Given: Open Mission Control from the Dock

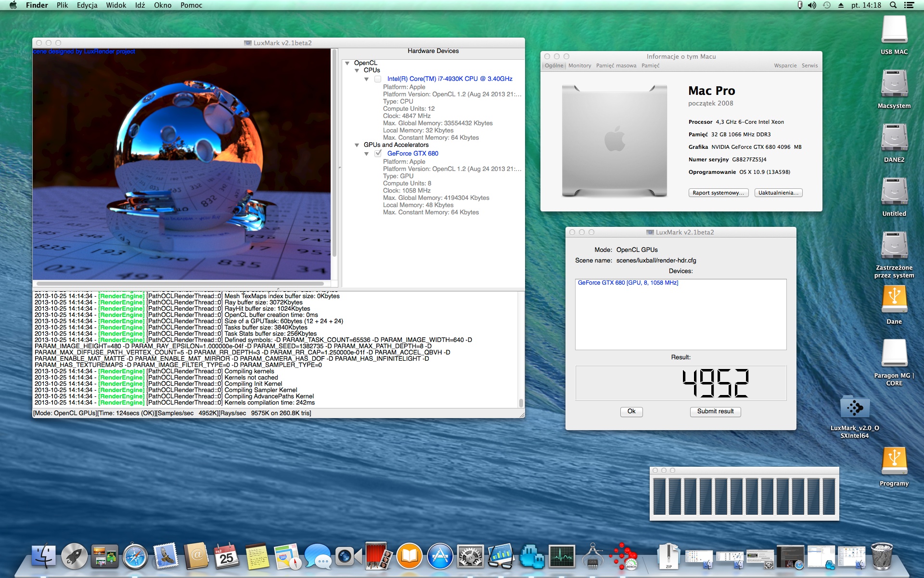Looking at the screenshot, I should pyautogui.click(x=105, y=556).
